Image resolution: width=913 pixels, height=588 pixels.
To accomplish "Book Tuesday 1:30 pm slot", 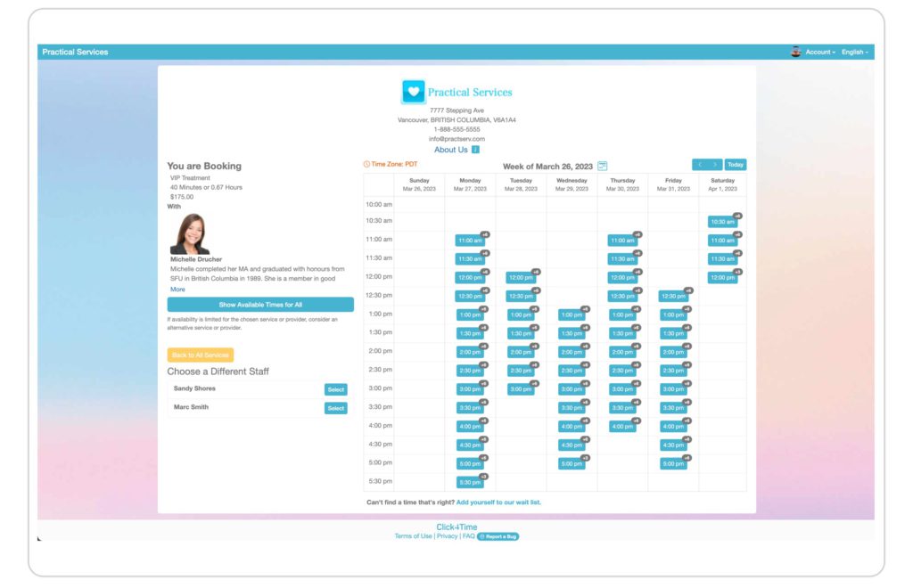I will [521, 333].
